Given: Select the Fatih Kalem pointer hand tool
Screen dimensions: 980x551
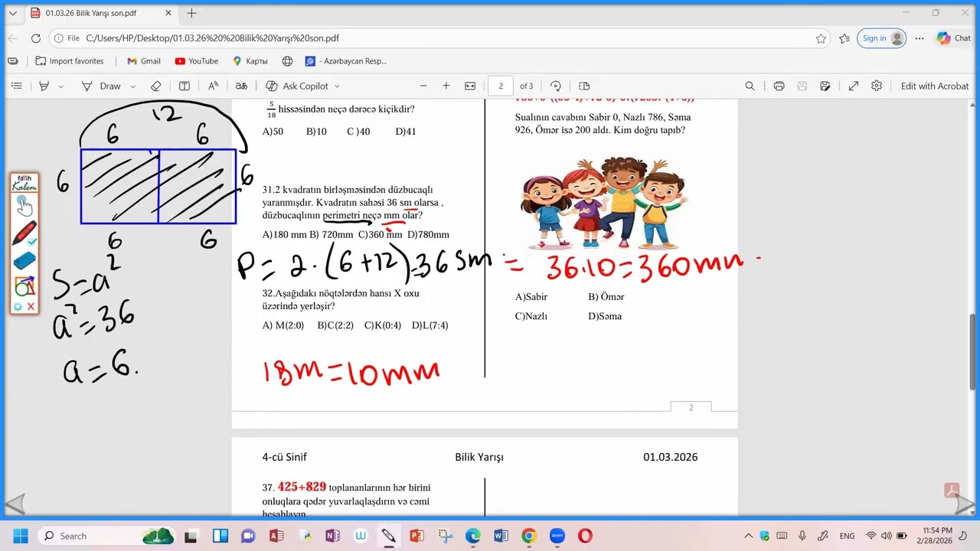Looking at the screenshot, I should click(24, 205).
